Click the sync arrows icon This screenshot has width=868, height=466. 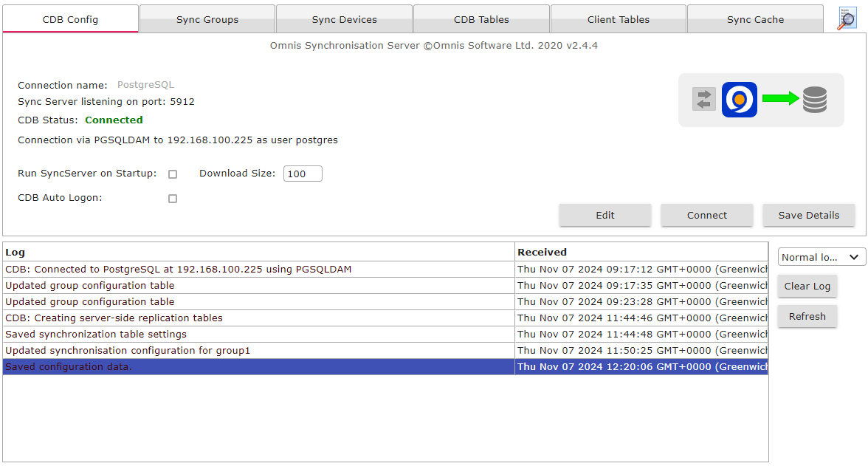(x=703, y=100)
